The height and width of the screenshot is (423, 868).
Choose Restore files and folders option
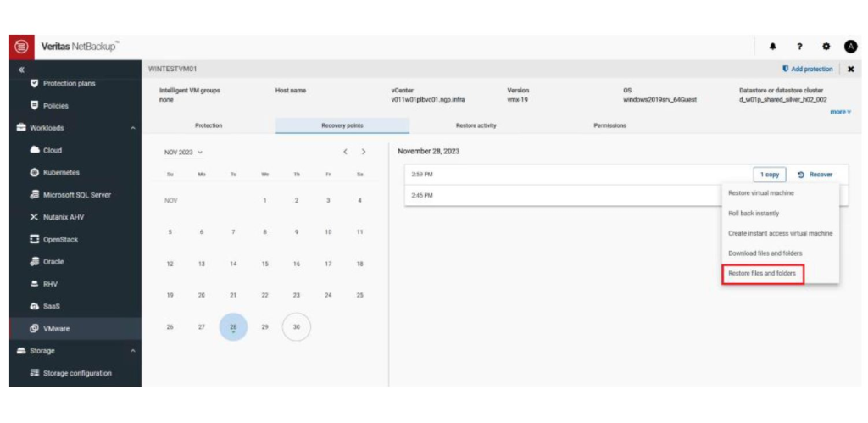[x=762, y=274]
